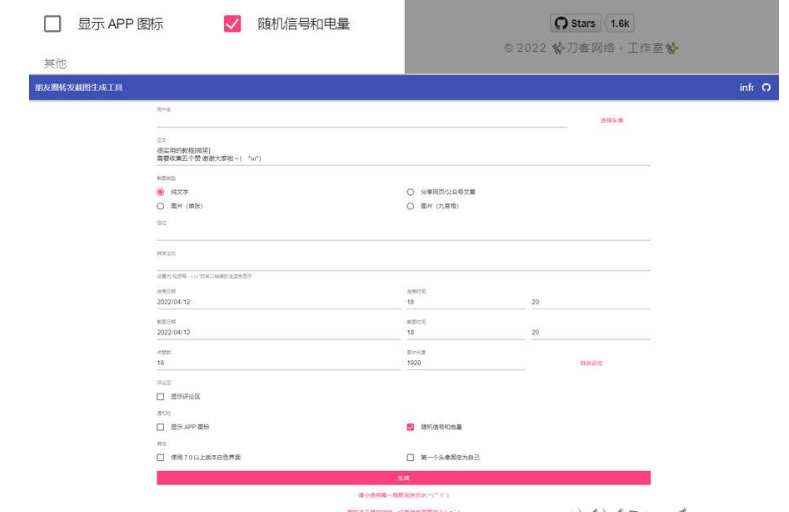Click the 选择头像 link

click(x=611, y=120)
